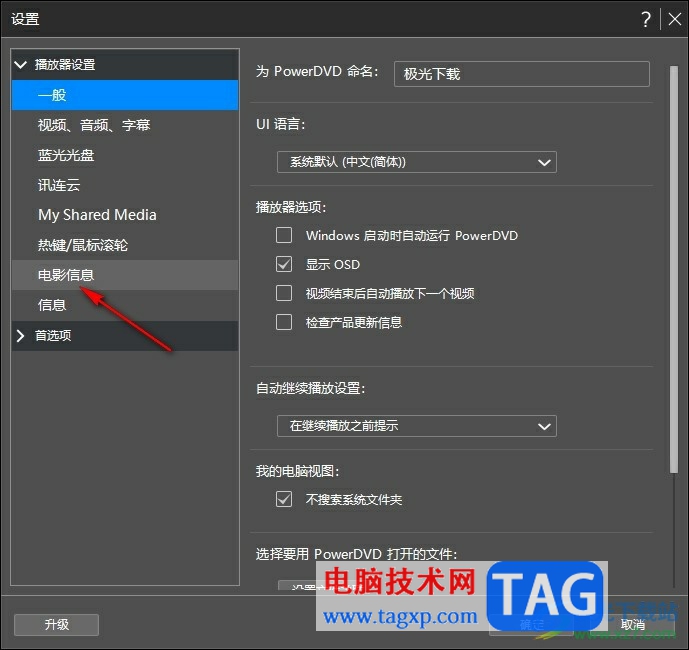Uncheck the 不搜索系统文件夹 checkbox
This screenshot has height=650, width=689.
point(284,499)
